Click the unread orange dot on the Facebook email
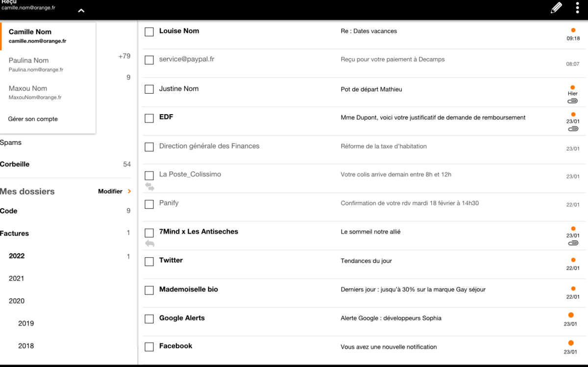 tap(571, 343)
